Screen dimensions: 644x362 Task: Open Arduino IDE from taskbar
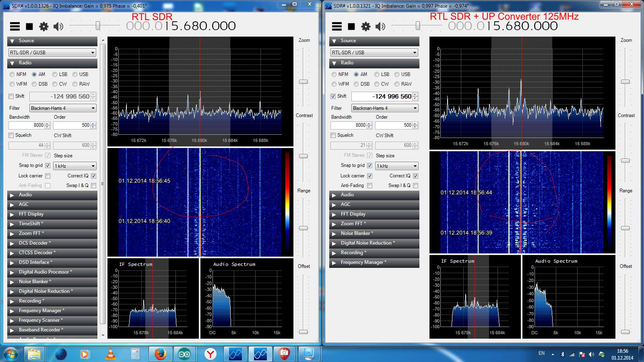(x=185, y=354)
